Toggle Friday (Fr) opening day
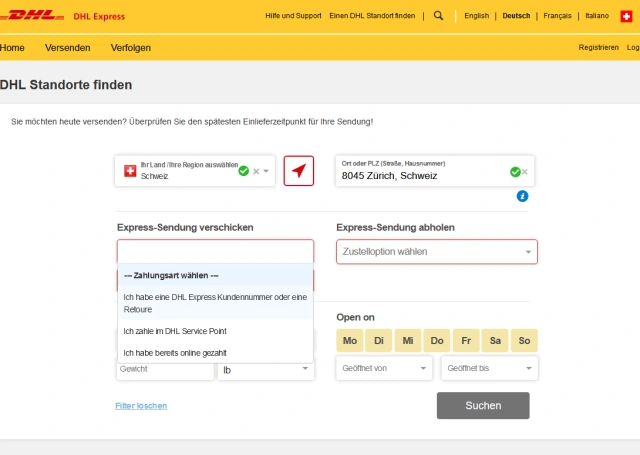 (466, 341)
